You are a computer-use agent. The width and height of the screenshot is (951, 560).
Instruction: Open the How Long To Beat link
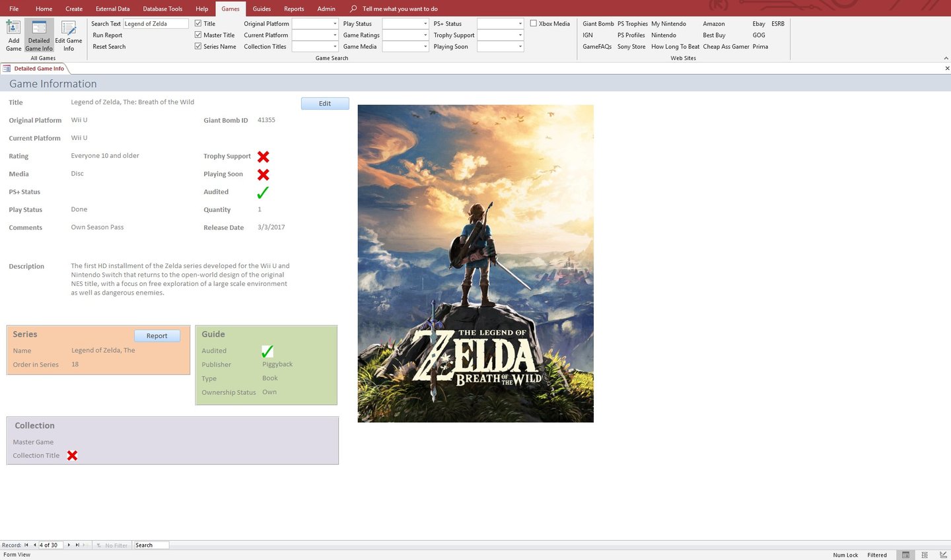point(675,47)
